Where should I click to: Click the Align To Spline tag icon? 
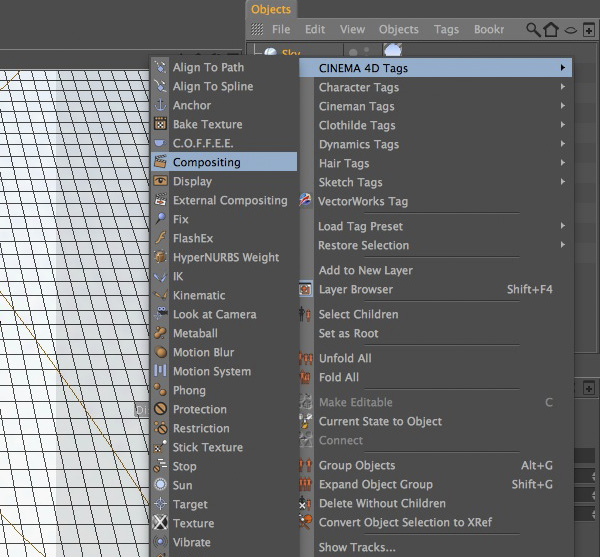(160, 86)
